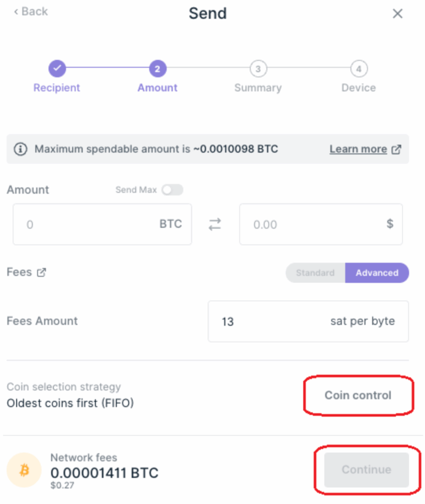Open Coin control
Viewport: 425px width, 504px height.
(x=358, y=395)
